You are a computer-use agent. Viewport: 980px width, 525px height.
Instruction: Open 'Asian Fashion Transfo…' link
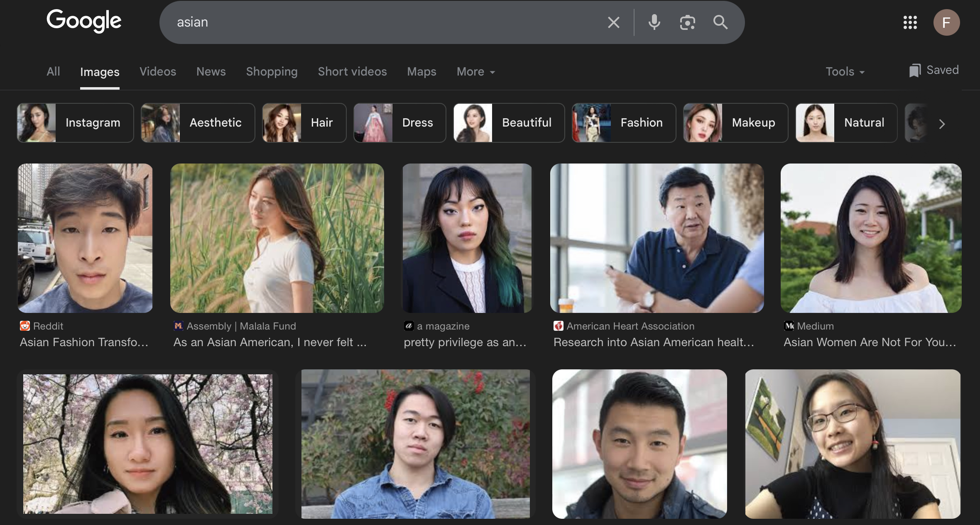click(84, 342)
